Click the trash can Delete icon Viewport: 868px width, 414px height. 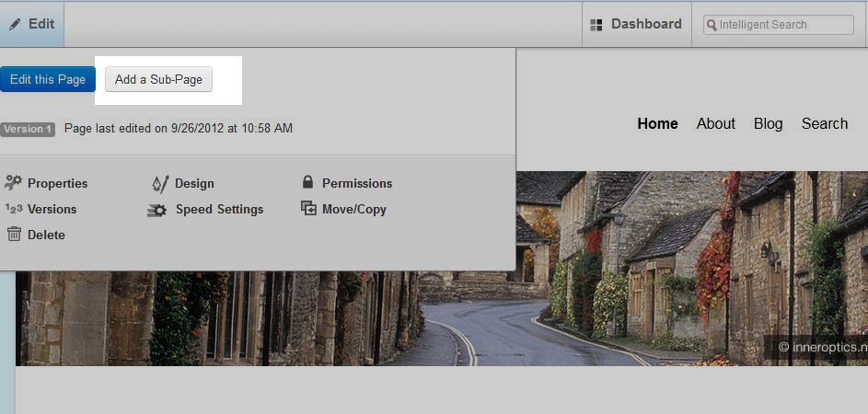coord(14,235)
